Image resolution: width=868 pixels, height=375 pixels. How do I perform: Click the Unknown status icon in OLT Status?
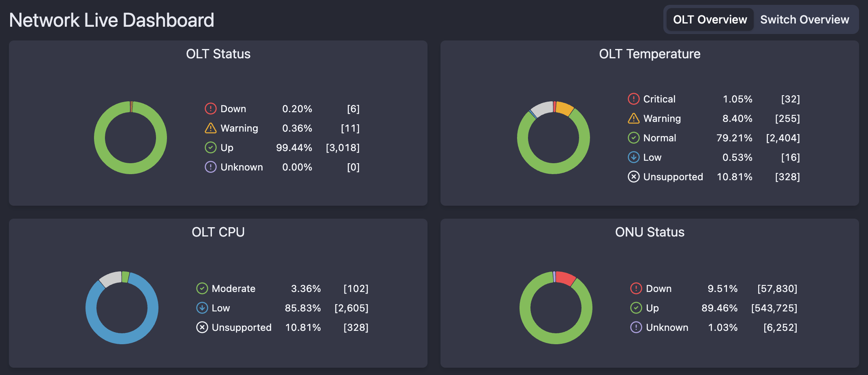coord(210,167)
